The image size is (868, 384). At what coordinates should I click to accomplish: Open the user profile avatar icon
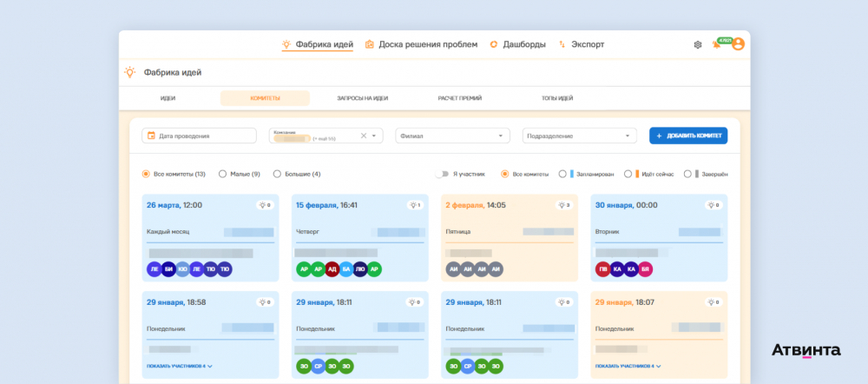738,44
